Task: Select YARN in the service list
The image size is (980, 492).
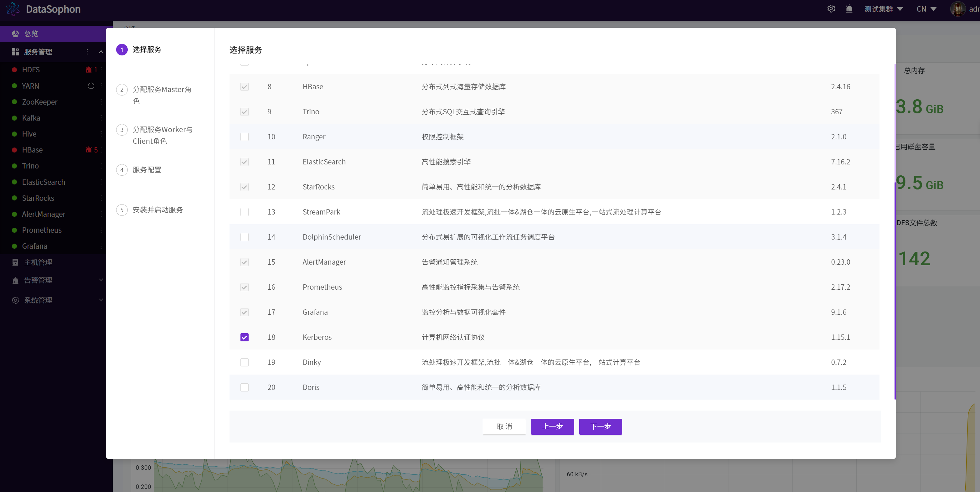Action: click(x=30, y=86)
